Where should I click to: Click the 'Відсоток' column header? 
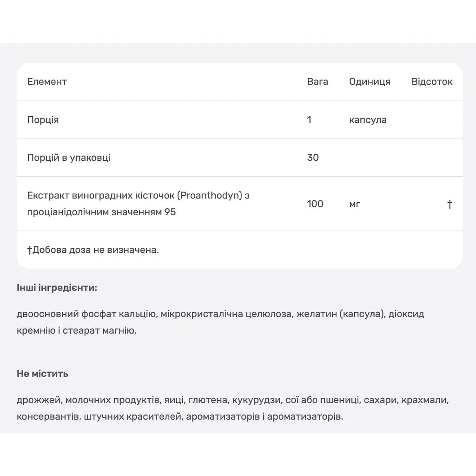tap(432, 82)
